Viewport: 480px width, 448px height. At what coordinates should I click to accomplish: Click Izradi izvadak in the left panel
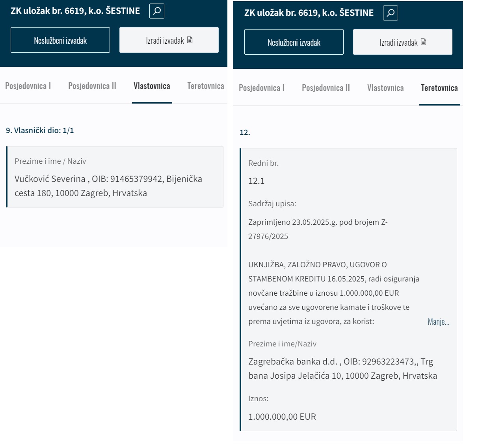(x=169, y=40)
